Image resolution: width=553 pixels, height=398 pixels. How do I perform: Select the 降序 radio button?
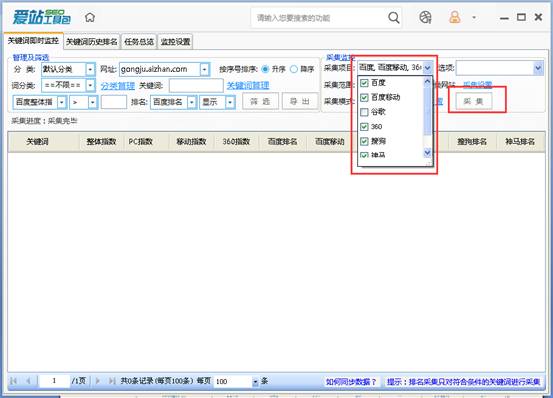[294, 69]
